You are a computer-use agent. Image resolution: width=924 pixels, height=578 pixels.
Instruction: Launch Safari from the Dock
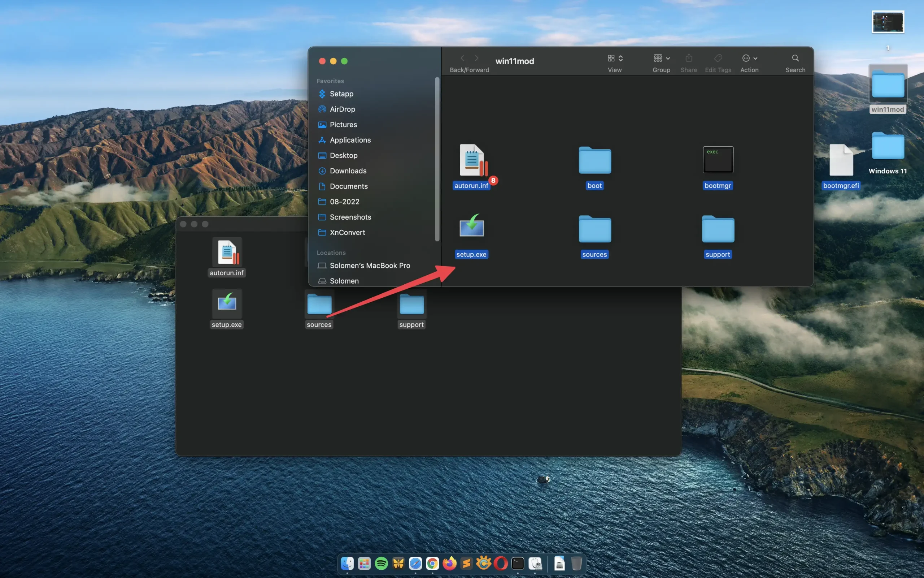(x=415, y=563)
